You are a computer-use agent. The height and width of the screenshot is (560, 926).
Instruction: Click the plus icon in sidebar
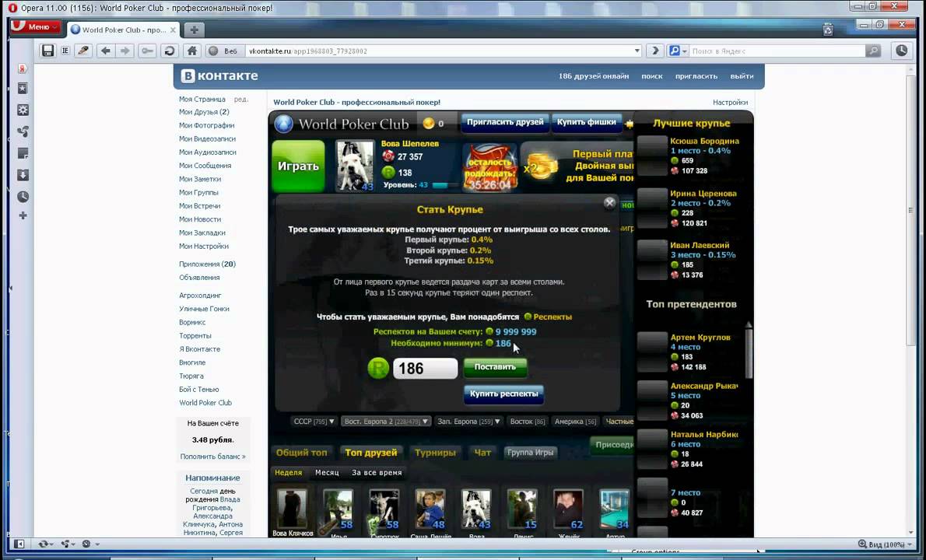tap(23, 215)
